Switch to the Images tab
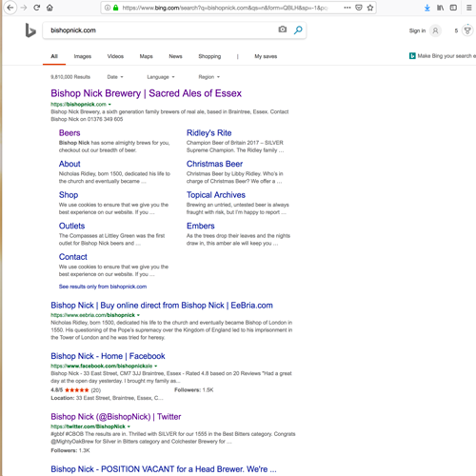 (x=83, y=56)
